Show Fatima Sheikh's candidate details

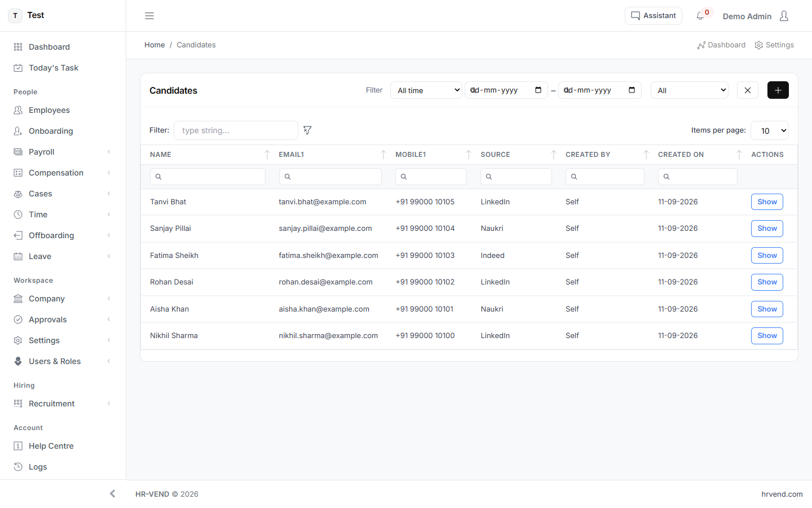(x=767, y=255)
